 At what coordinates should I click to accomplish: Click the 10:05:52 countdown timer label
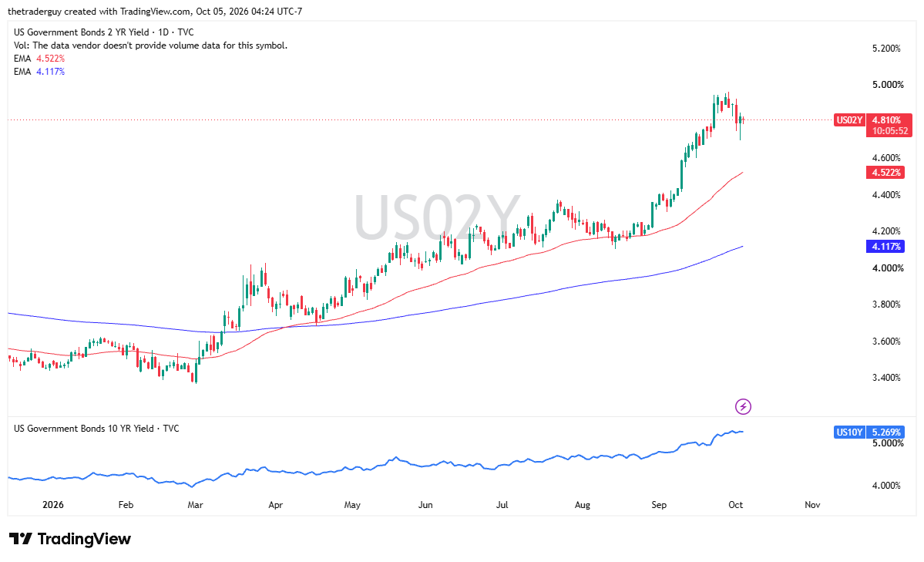[x=889, y=131]
